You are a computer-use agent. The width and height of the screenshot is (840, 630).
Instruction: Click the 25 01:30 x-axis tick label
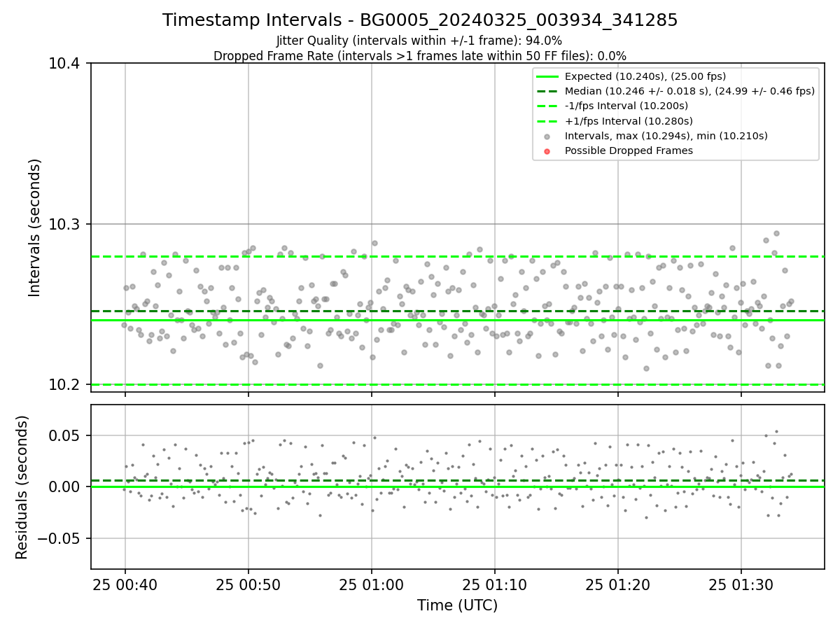pyautogui.click(x=741, y=583)
